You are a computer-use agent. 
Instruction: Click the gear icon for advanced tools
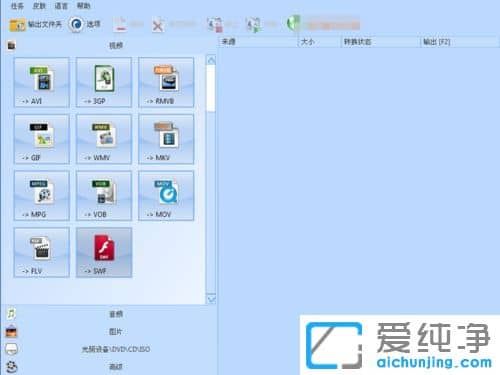click(x=12, y=367)
